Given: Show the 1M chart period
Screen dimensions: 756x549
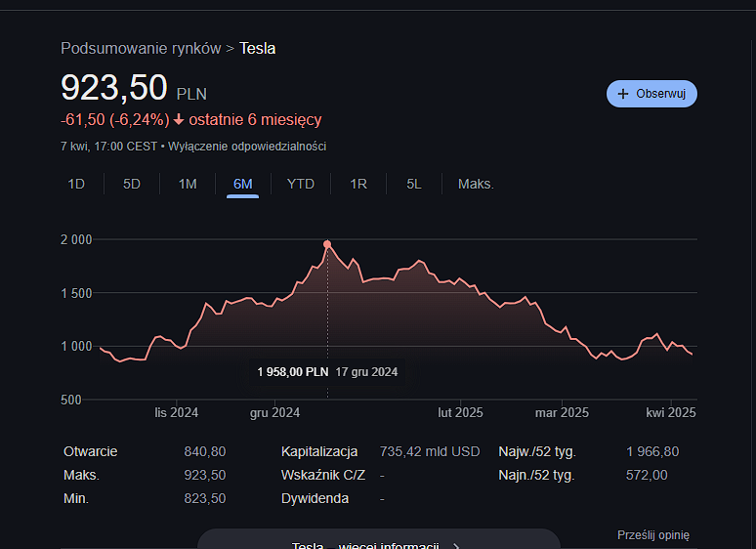Looking at the screenshot, I should (x=188, y=184).
